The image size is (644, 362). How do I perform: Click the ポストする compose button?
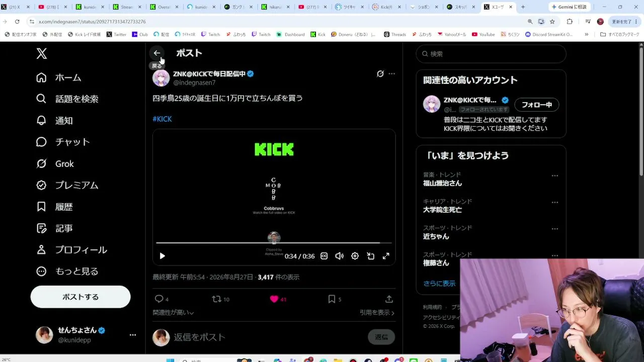pos(80,297)
